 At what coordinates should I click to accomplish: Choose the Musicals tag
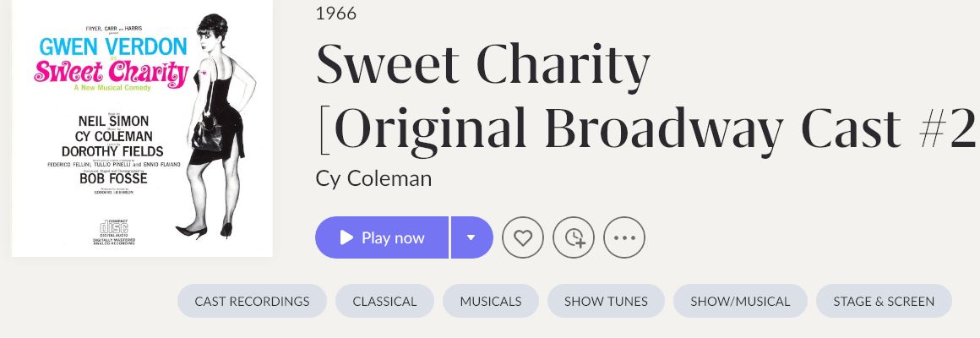click(x=491, y=301)
